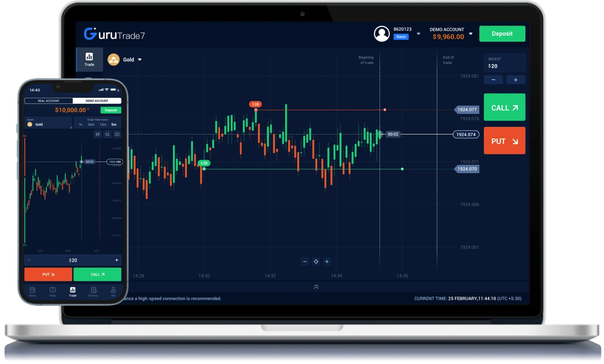
Task: Decrease the laptop invest amount with the minus button
Action: coord(494,80)
